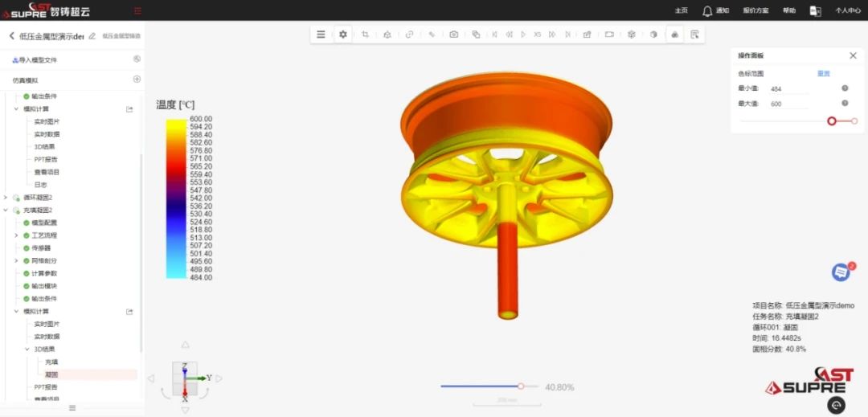The width and height of the screenshot is (868, 417).
Task: Open the hamburger menu in viewer toolbar
Action: [321, 35]
